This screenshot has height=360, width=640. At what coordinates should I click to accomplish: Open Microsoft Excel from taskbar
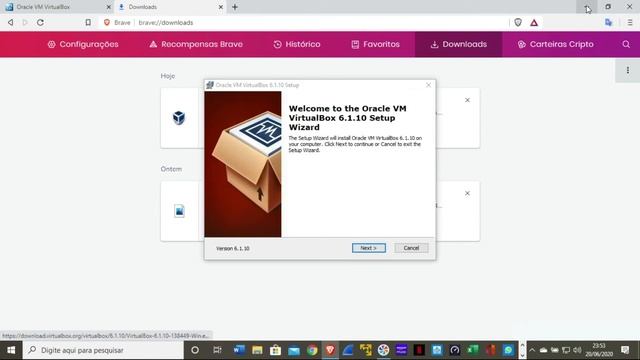point(473,350)
